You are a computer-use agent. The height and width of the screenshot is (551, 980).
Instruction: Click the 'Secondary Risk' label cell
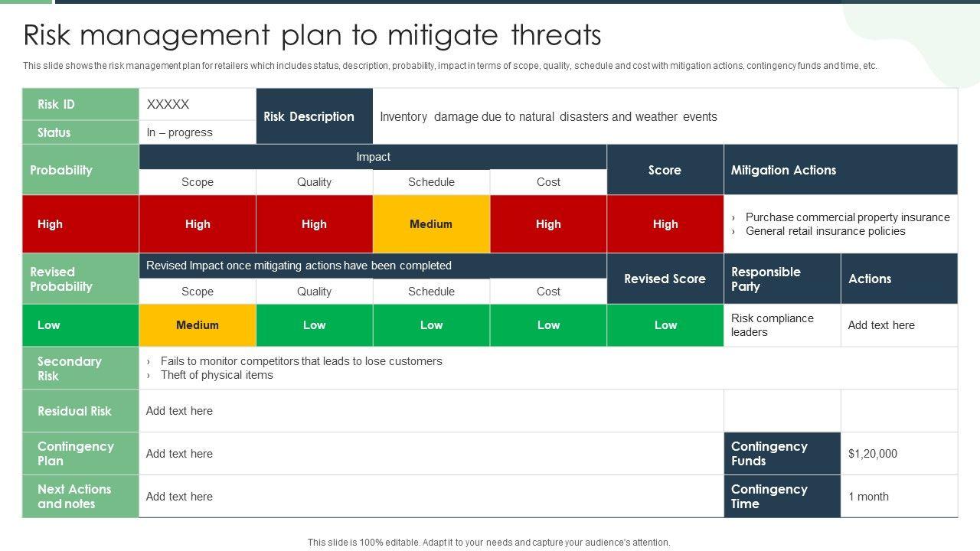point(80,368)
